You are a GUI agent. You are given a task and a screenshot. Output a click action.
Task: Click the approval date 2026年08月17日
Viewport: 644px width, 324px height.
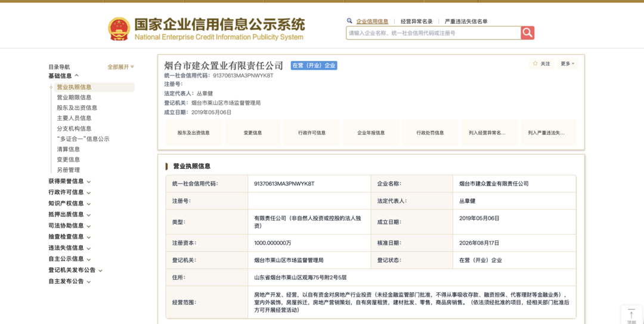(479, 243)
